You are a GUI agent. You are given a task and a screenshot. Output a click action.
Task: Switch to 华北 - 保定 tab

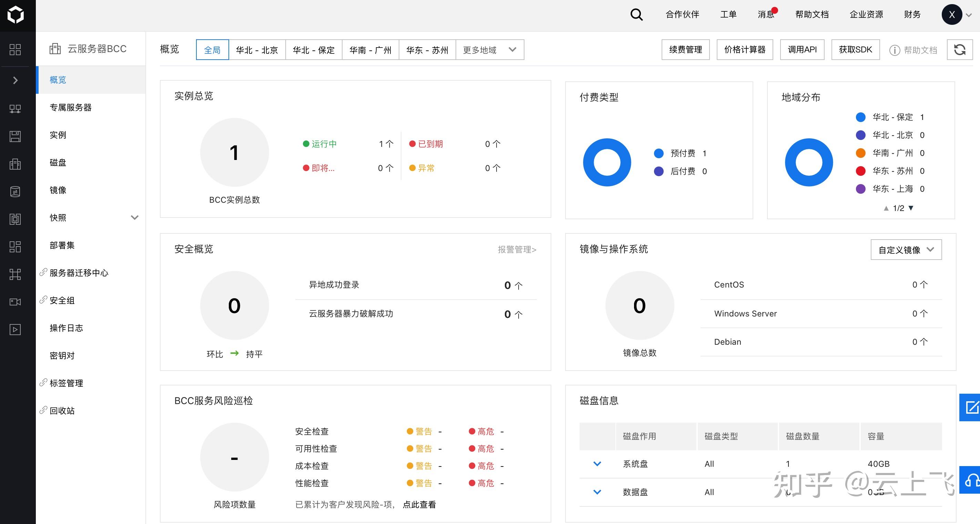click(314, 50)
